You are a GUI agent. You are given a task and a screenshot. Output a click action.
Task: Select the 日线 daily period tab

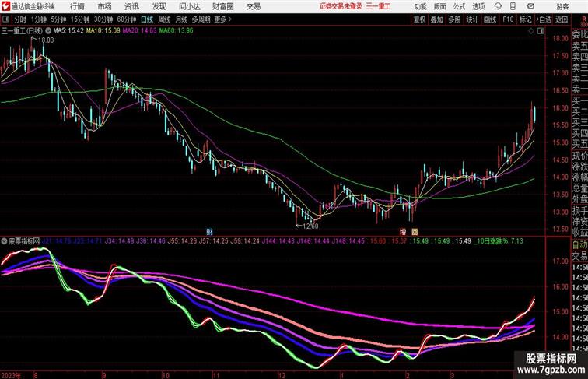click(147, 19)
